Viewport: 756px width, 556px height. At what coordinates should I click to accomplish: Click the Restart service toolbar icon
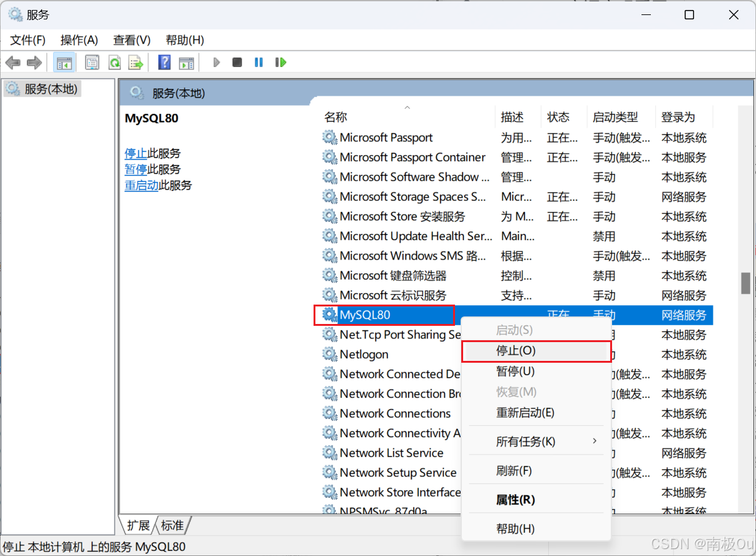[280, 63]
